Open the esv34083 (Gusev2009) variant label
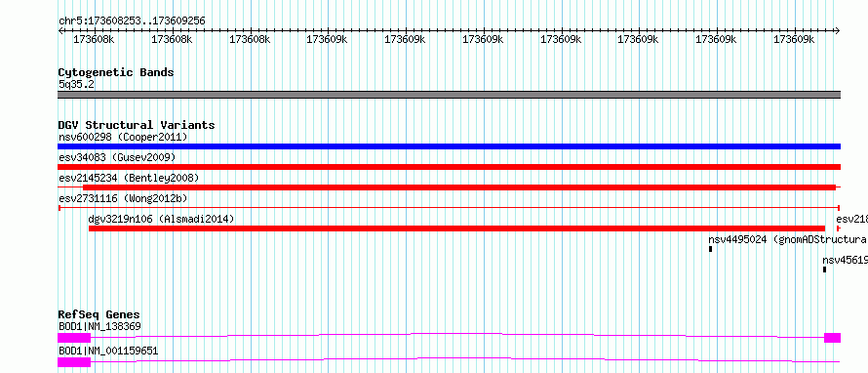This screenshot has height=373, width=868. click(x=117, y=157)
